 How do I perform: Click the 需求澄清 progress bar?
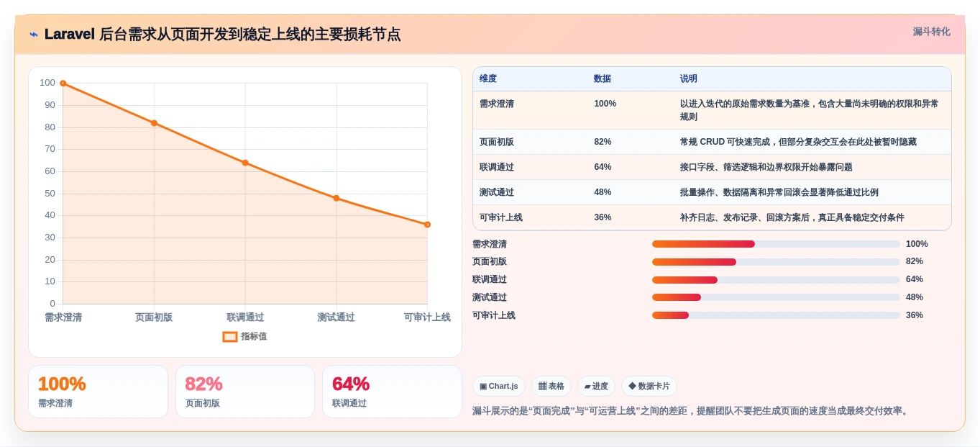point(776,244)
